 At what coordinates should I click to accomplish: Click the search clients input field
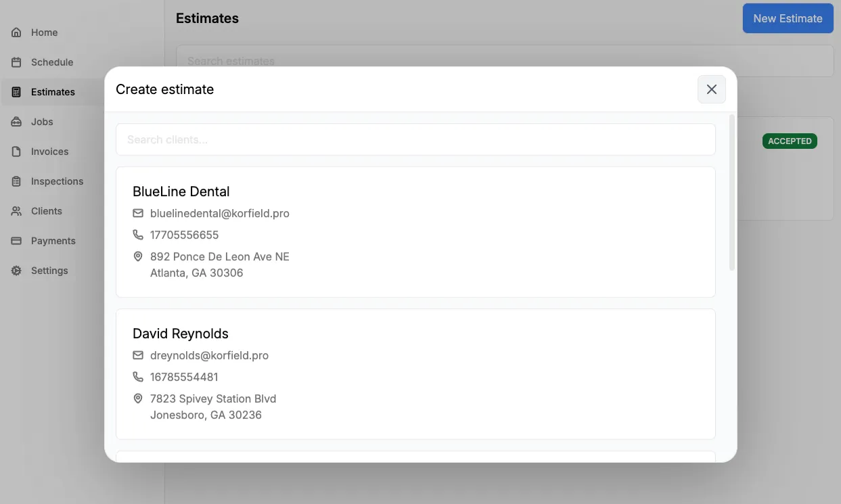(x=415, y=139)
